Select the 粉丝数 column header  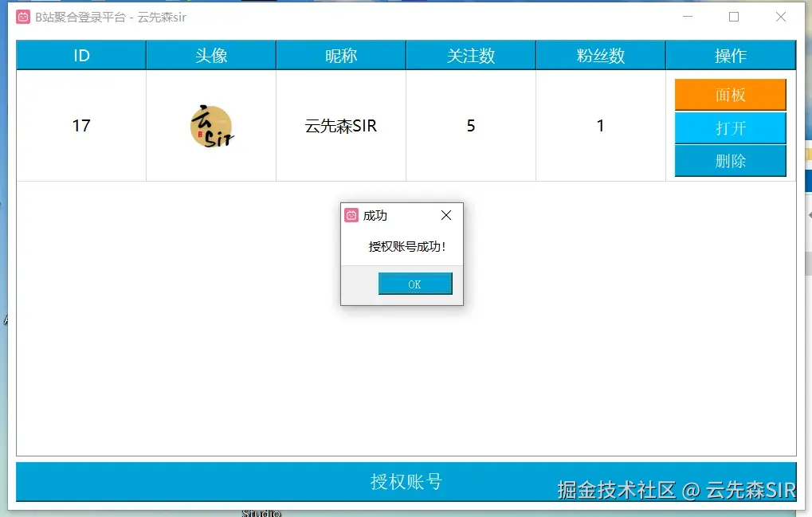(601, 55)
